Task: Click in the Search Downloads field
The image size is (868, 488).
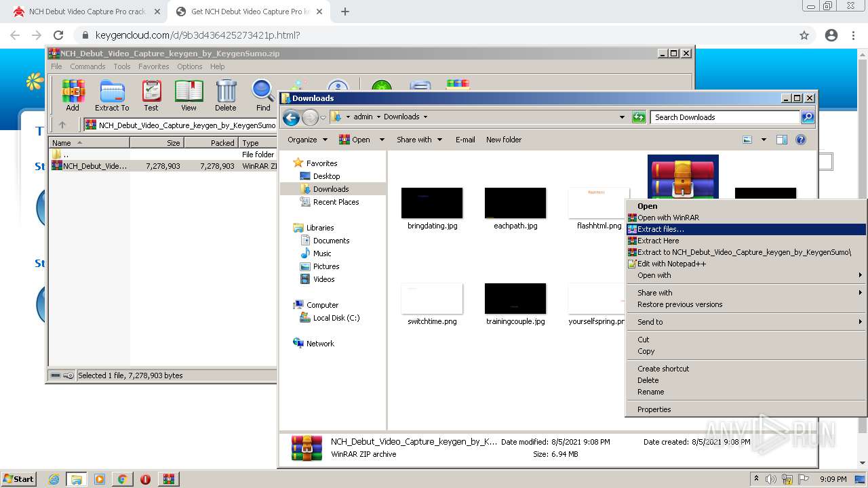Action: tap(724, 117)
